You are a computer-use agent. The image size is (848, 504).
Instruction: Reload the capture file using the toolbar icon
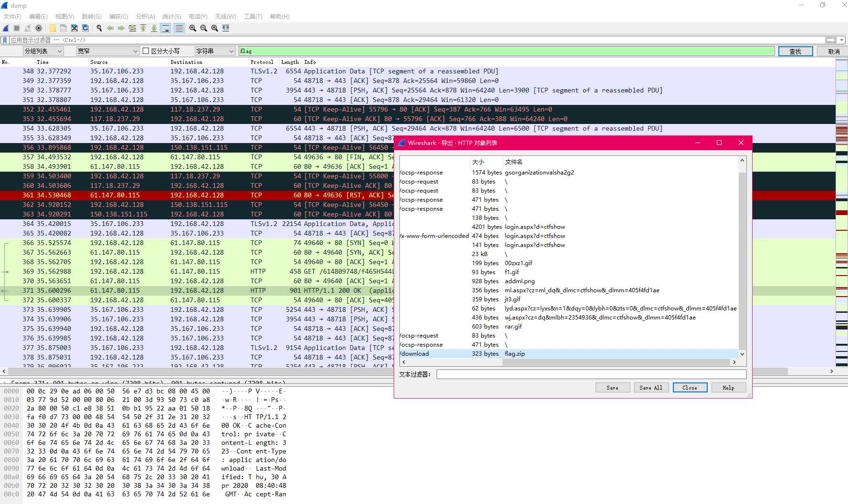point(85,28)
